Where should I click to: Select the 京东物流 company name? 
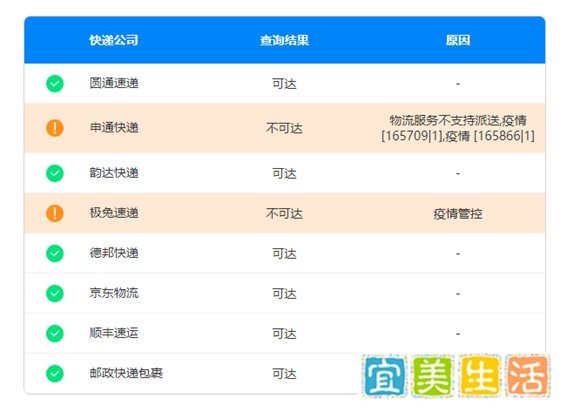tap(114, 293)
